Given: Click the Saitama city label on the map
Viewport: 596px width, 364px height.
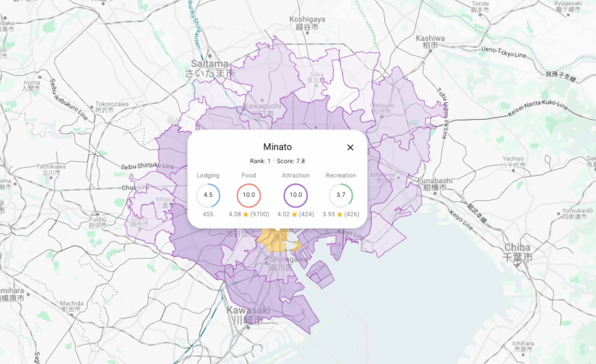Looking at the screenshot, I should 209,64.
